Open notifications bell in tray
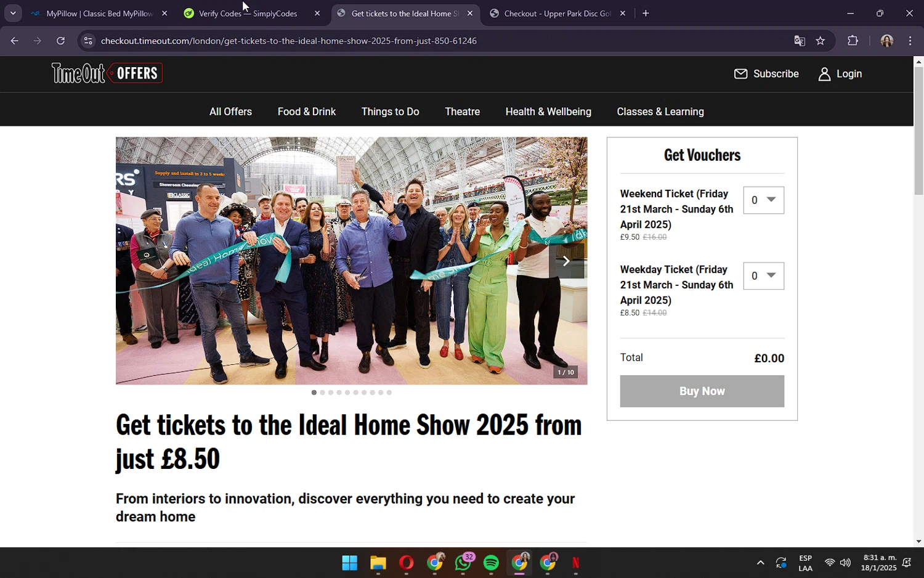Image resolution: width=924 pixels, height=578 pixels. pyautogui.click(x=907, y=563)
